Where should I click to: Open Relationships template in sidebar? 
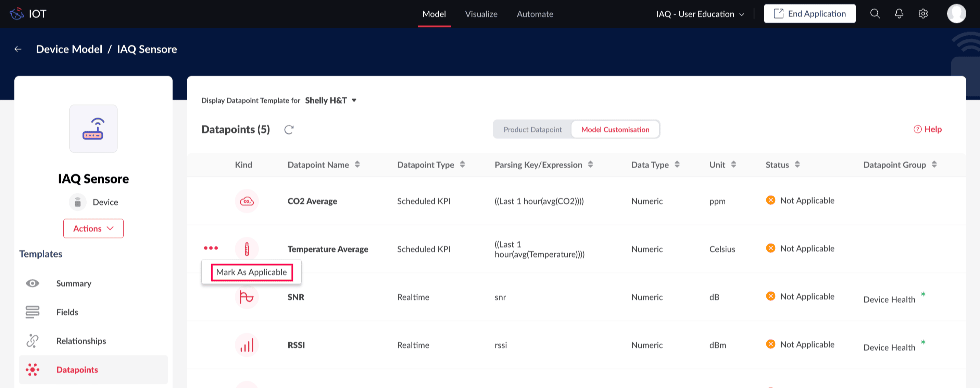(x=81, y=341)
